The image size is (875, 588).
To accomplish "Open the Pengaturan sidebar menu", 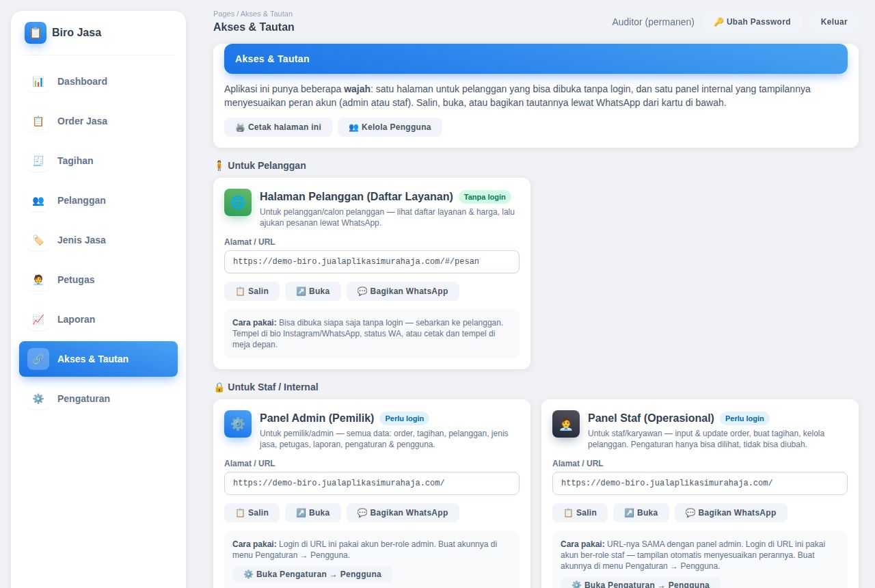I will pyautogui.click(x=98, y=399).
